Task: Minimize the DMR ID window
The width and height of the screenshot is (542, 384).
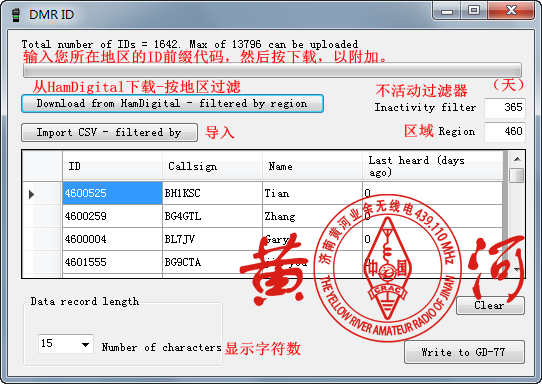Action: pyautogui.click(x=447, y=11)
